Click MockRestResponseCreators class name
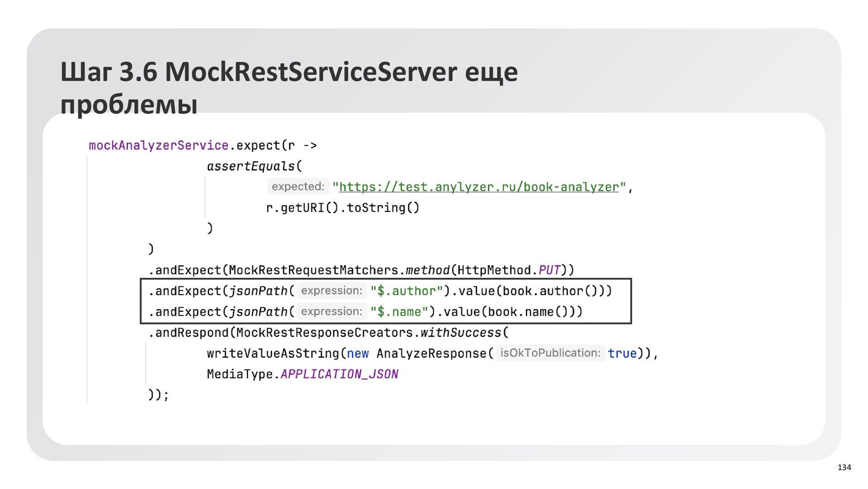 324,333
